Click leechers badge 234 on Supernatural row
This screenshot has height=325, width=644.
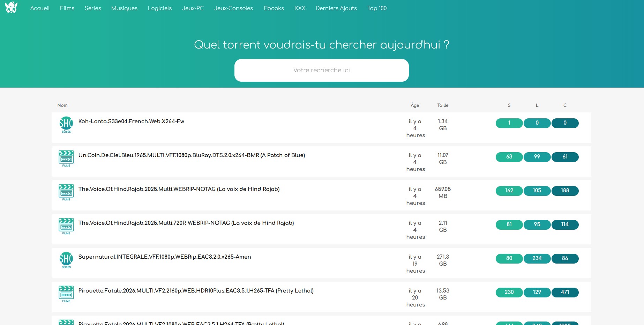[537, 258]
